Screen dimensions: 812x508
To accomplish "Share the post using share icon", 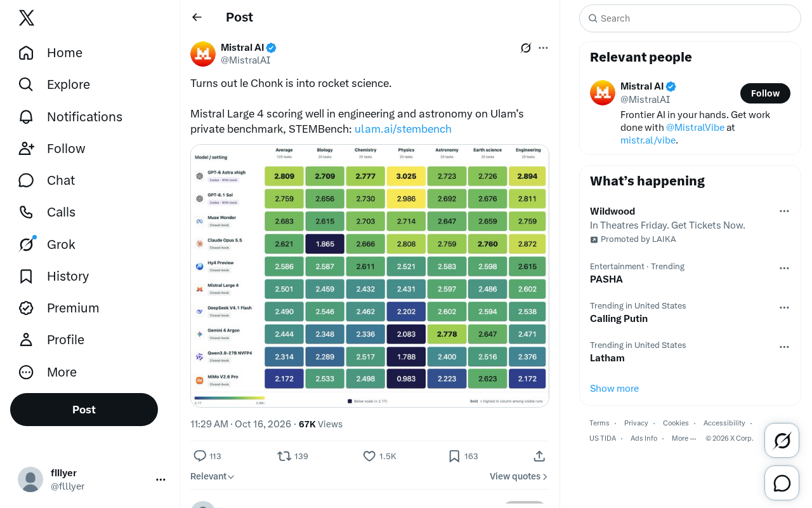I will click(539, 456).
